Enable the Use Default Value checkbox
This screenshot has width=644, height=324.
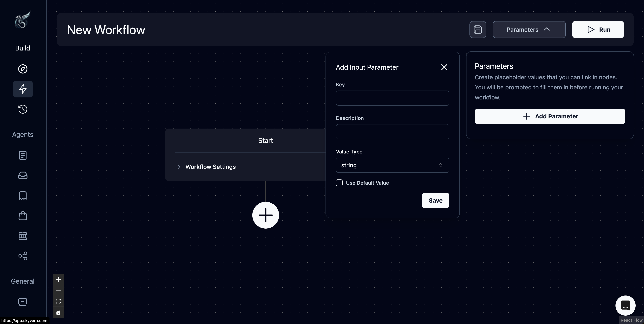tap(339, 183)
